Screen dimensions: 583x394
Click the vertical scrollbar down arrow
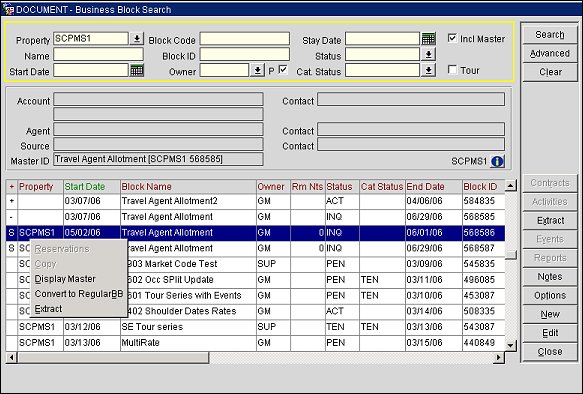[511, 345]
